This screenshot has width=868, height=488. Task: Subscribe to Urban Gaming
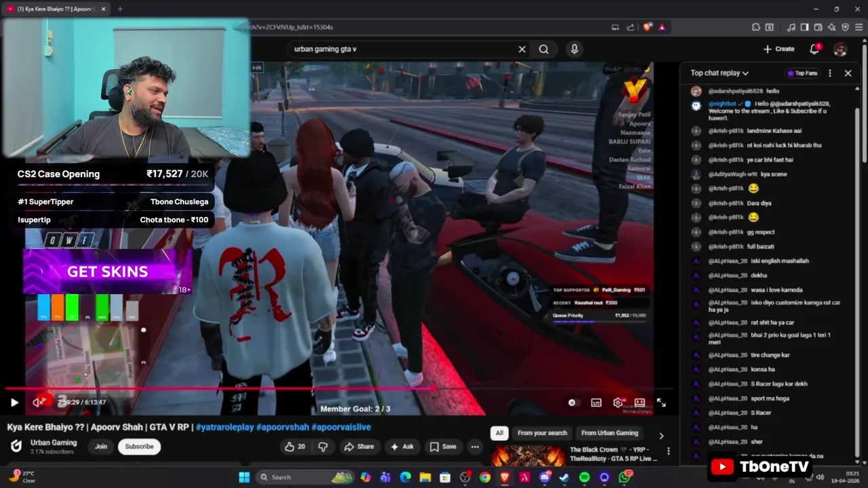[x=139, y=447]
